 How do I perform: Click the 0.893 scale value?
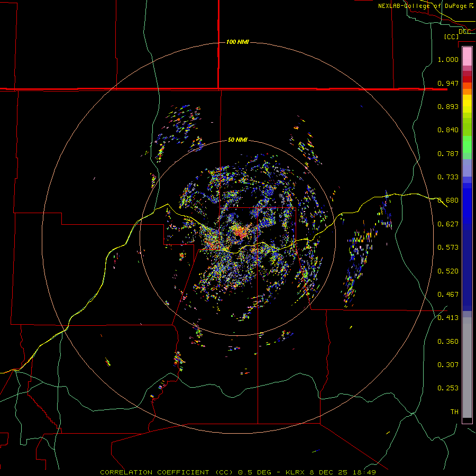tap(448, 106)
